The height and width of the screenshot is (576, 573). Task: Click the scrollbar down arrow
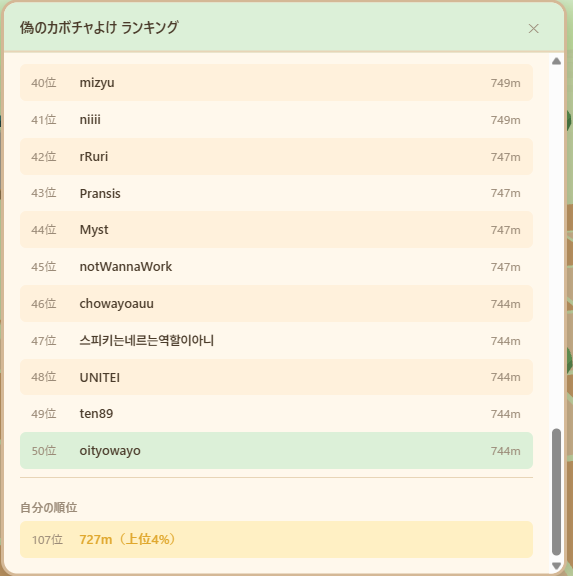point(556,566)
